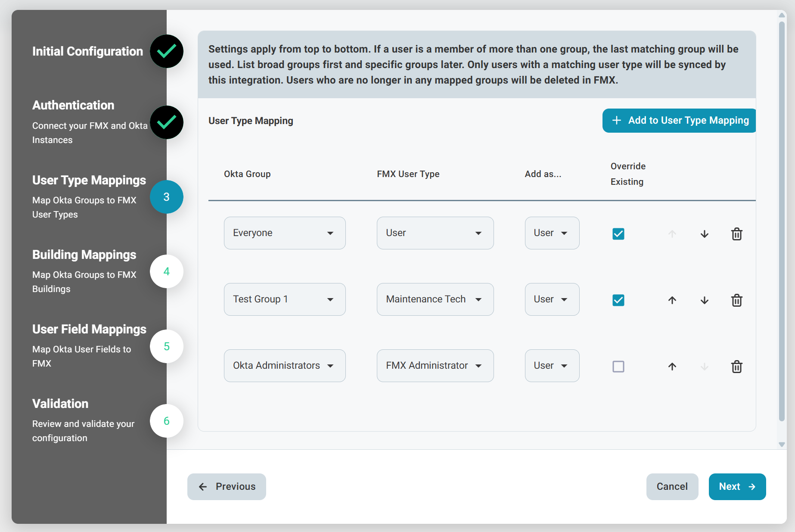This screenshot has width=795, height=532.
Task: Uncheck Override Existing for Everyone row
Action: point(618,234)
